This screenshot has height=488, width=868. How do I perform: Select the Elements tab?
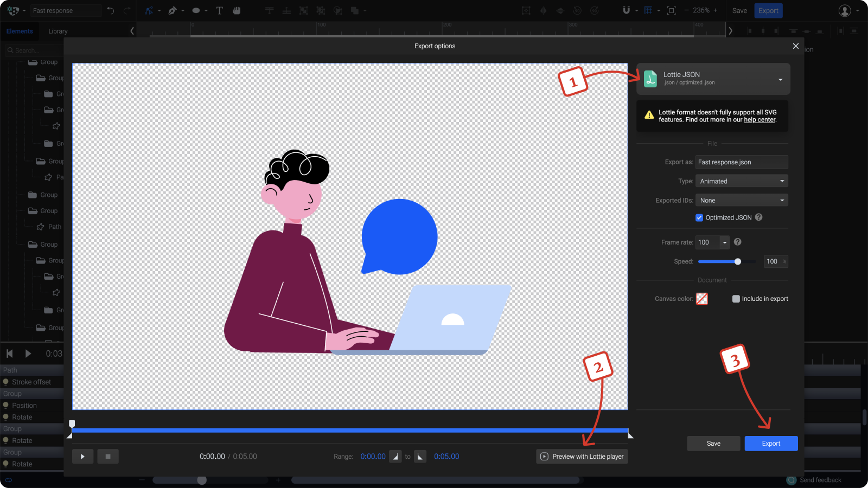tap(20, 31)
